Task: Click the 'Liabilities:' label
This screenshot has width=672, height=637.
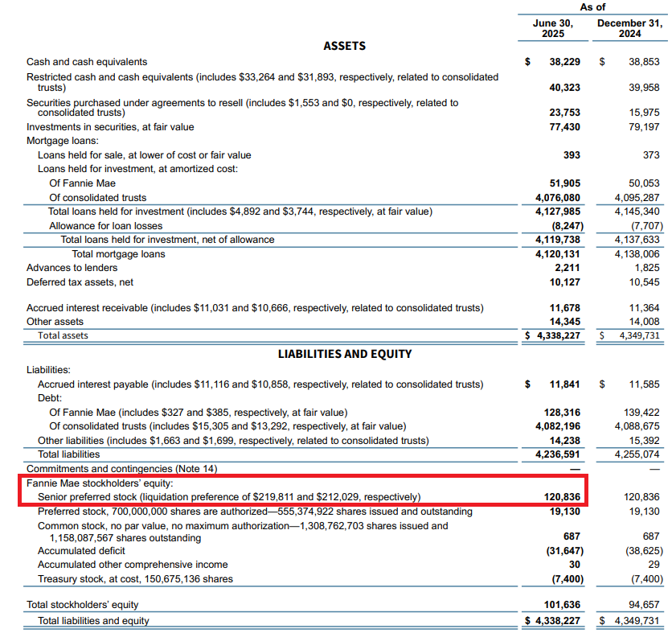Action: tap(48, 370)
